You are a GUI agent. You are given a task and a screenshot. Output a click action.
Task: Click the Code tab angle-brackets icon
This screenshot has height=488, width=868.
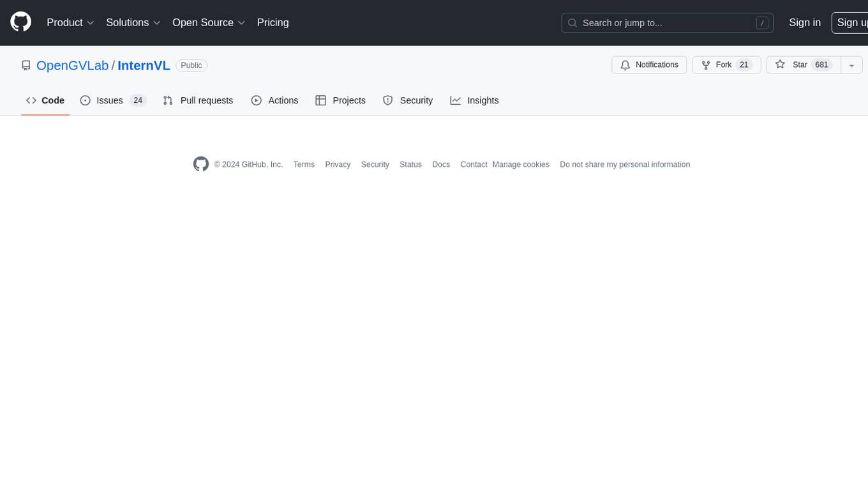click(x=31, y=100)
